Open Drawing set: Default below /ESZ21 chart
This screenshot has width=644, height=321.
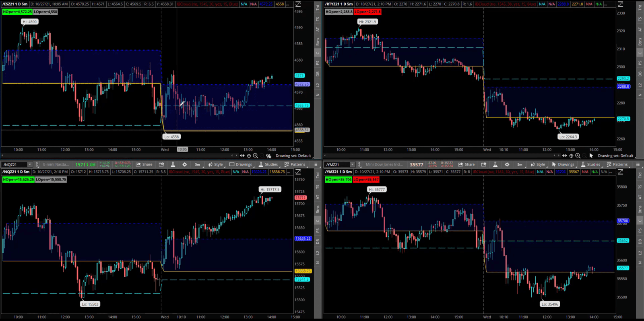(293, 156)
